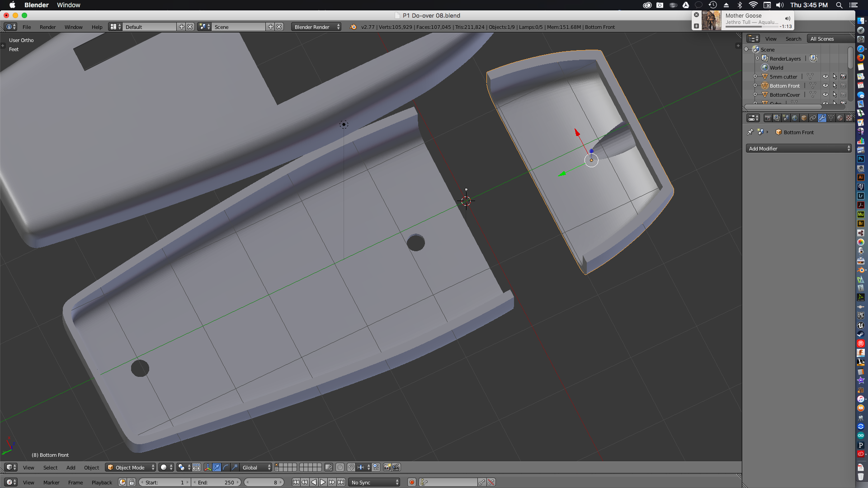This screenshot has width=868, height=488.
Task: Open the Texture properties tab (checker icon)
Action: click(x=849, y=118)
